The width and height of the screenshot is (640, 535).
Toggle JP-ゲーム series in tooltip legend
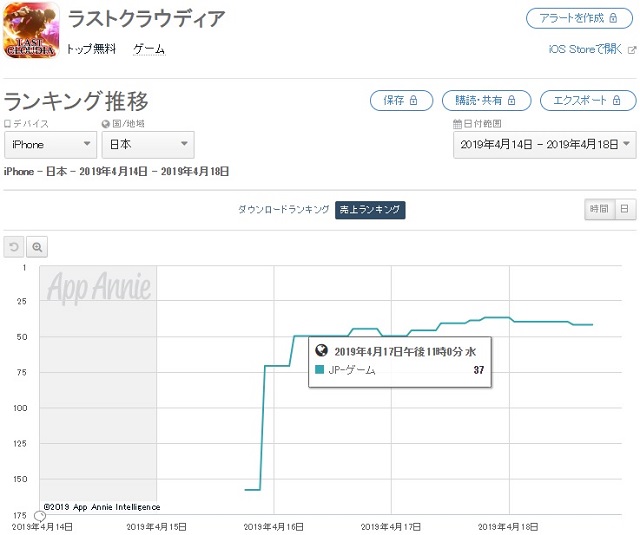pos(320,370)
